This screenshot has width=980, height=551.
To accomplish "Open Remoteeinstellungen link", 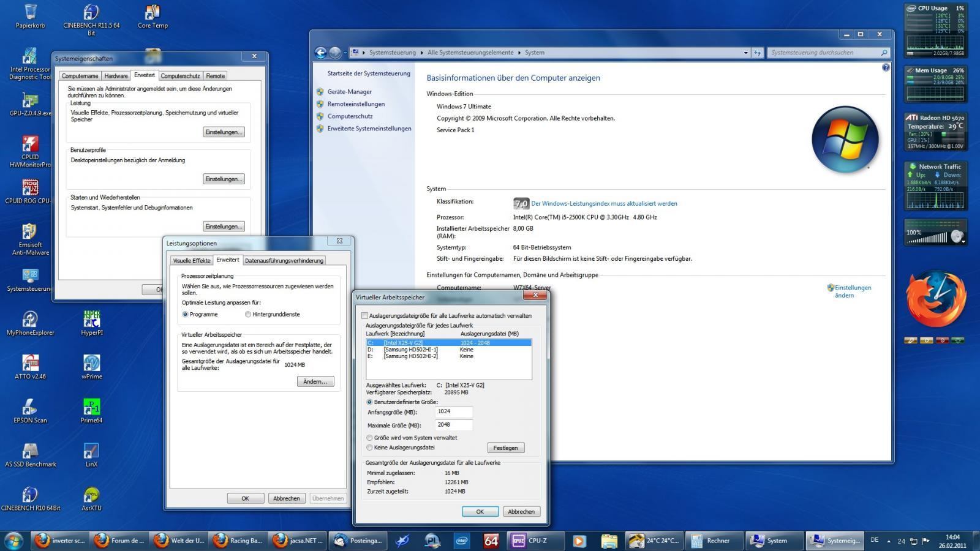I will (356, 104).
